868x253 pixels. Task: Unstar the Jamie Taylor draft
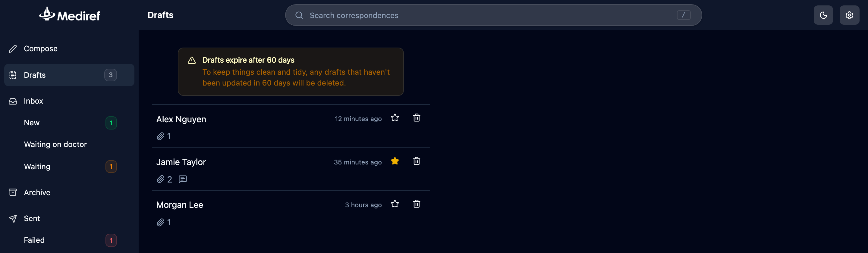point(395,161)
